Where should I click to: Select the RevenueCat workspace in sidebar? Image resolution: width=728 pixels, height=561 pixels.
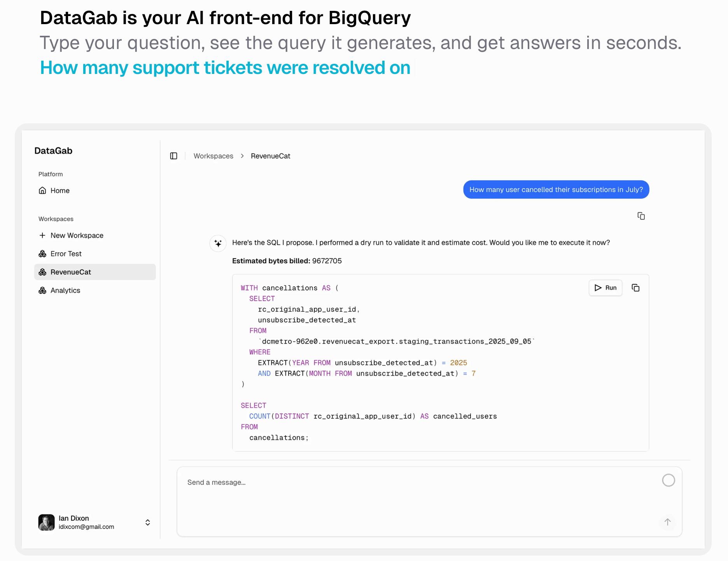[x=71, y=272]
